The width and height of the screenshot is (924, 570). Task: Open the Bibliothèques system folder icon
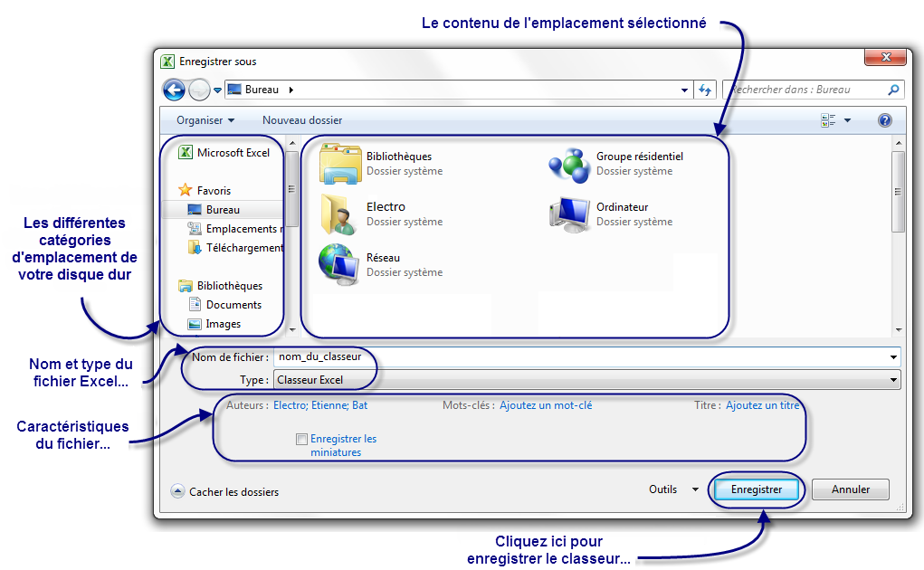click(x=340, y=163)
